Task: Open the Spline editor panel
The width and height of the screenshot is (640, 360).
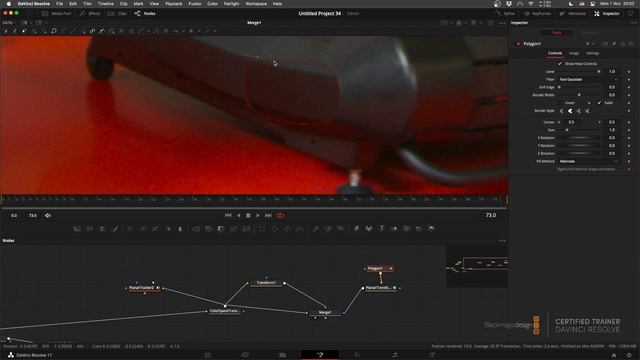Action: (505, 13)
